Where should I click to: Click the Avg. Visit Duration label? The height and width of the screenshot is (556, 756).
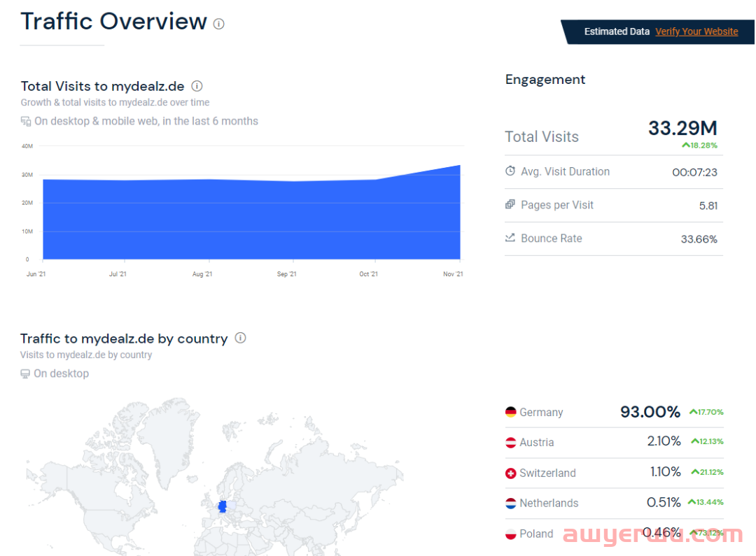point(565,172)
